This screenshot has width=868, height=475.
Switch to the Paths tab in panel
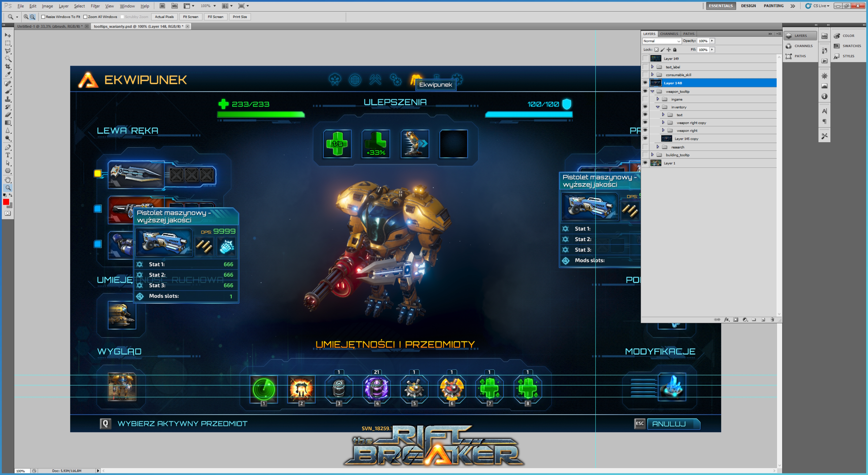coord(688,34)
